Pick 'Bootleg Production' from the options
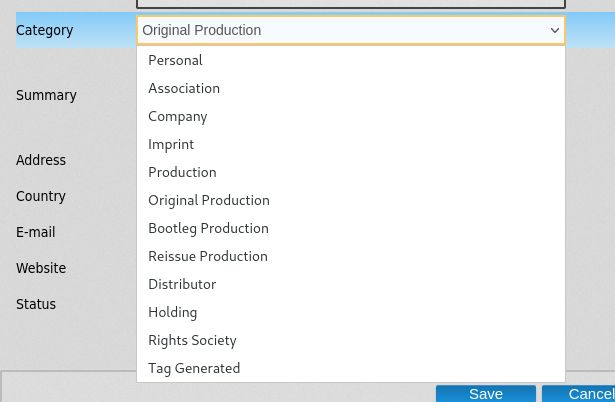Viewport: 615px width, 402px height. [x=208, y=228]
